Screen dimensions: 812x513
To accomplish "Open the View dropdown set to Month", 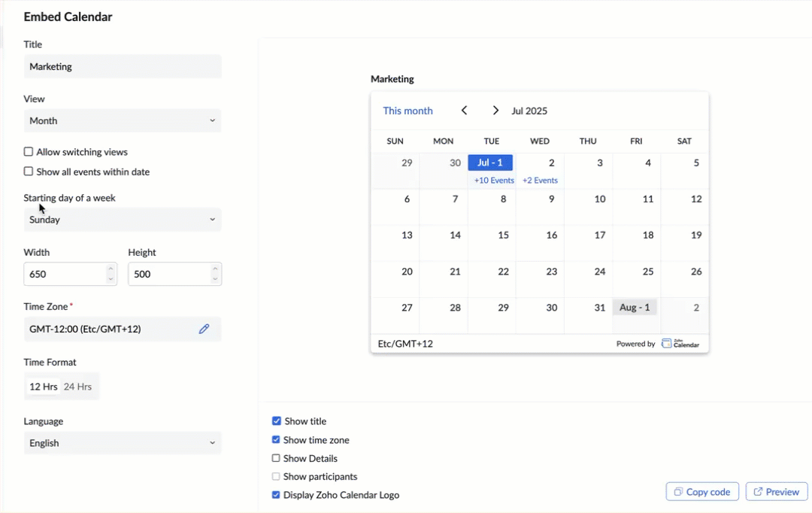I will 123,120.
